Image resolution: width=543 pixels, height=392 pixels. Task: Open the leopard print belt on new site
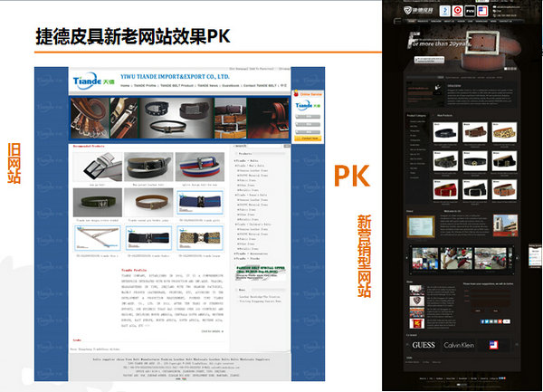tap(504, 132)
